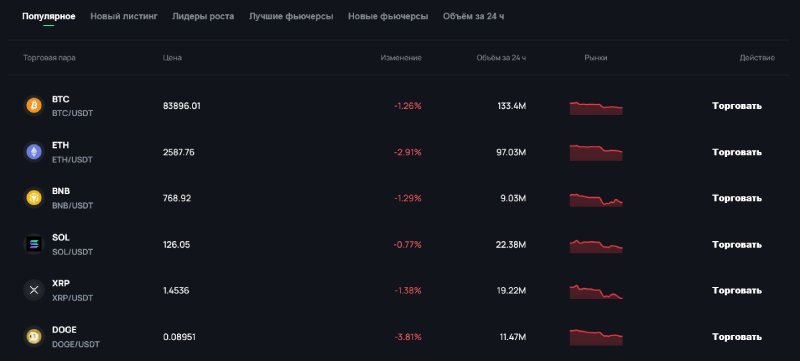Open the BNB market sparkline chart
The height and width of the screenshot is (361, 800).
[596, 200]
